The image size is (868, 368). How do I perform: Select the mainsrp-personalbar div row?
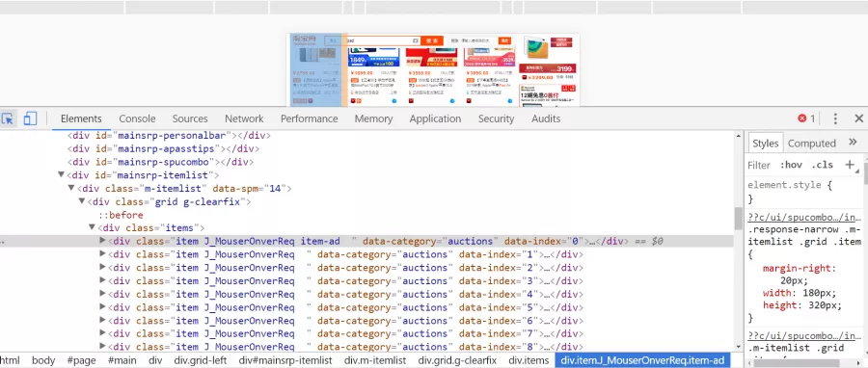(170, 136)
